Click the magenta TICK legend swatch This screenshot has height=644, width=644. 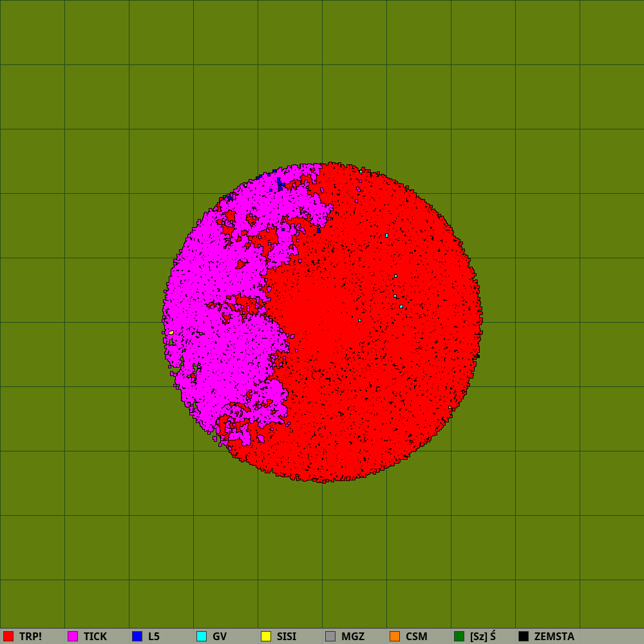tap(73, 636)
